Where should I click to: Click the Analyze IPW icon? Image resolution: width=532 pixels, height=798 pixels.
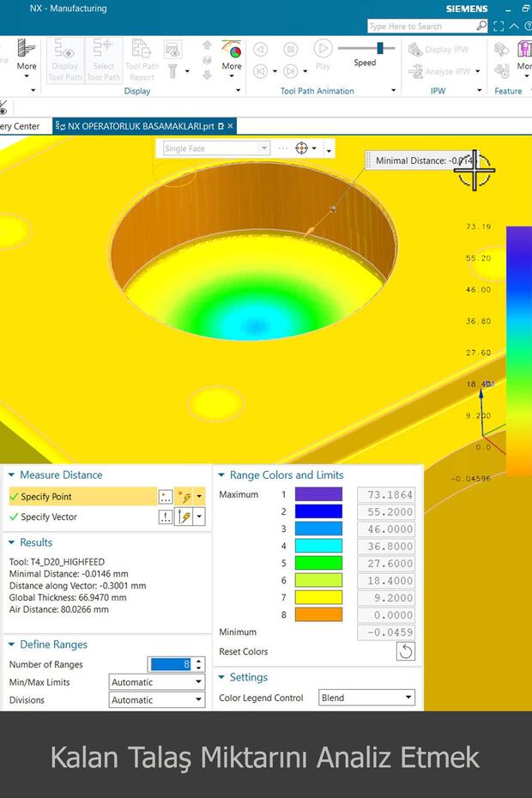(x=415, y=71)
